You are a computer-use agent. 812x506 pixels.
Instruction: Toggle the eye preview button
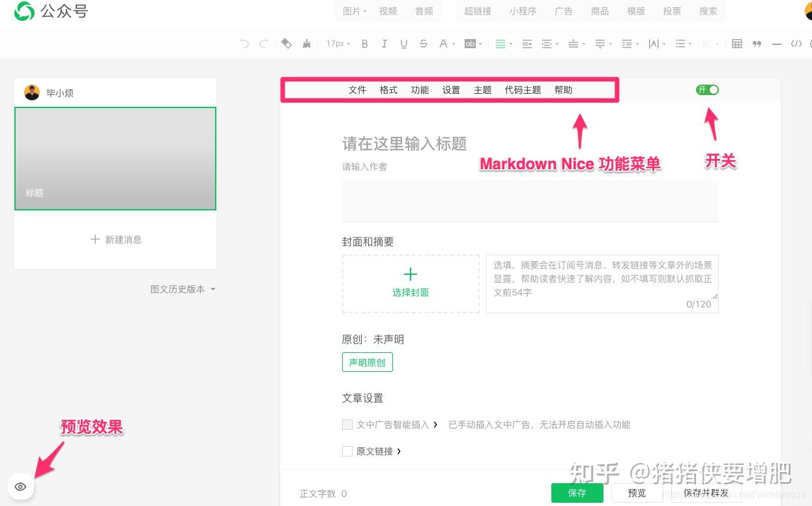[x=21, y=486]
